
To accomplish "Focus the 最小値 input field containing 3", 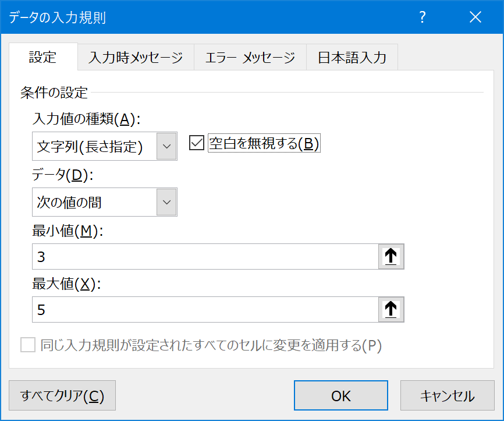I will point(205,256).
